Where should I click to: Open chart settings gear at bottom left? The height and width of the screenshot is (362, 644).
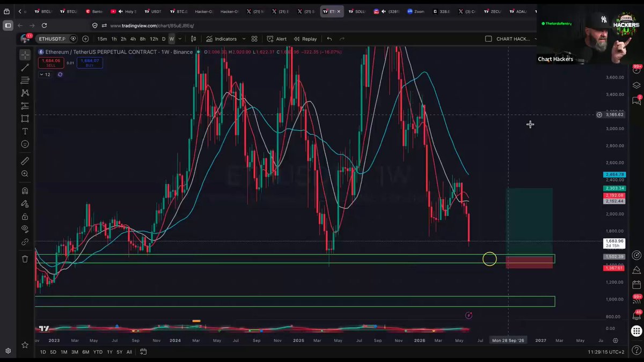pyautogui.click(x=8, y=351)
